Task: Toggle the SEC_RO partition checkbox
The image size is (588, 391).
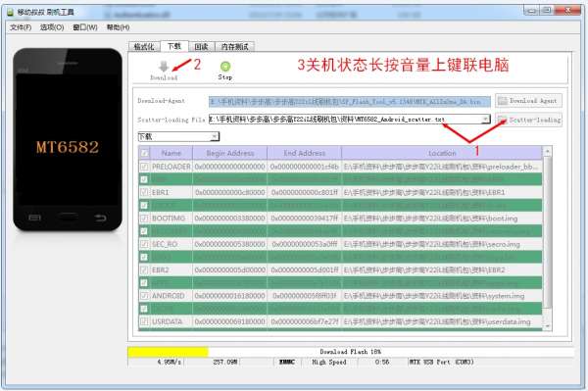Action: (x=144, y=244)
